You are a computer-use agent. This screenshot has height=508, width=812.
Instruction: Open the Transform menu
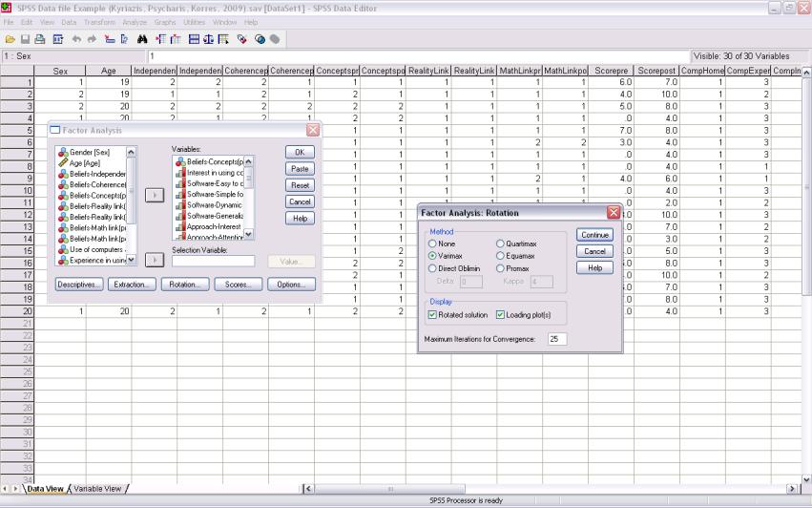coord(99,22)
